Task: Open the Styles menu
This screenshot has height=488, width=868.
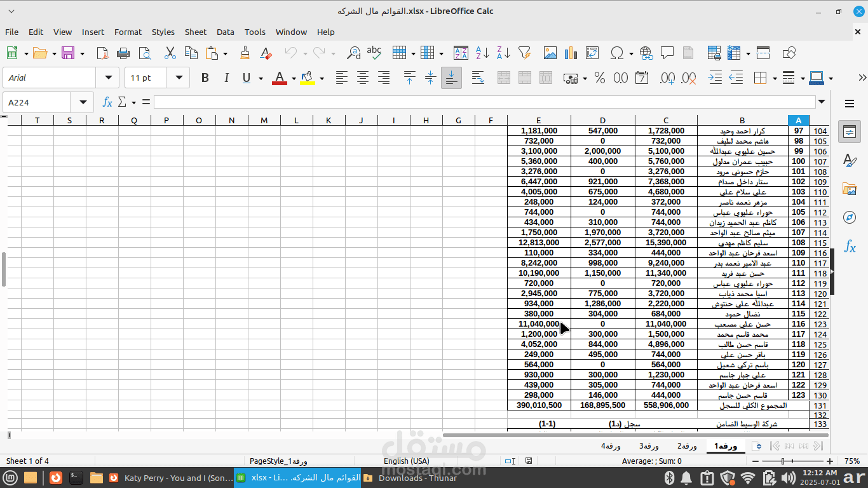Action: pyautogui.click(x=163, y=32)
